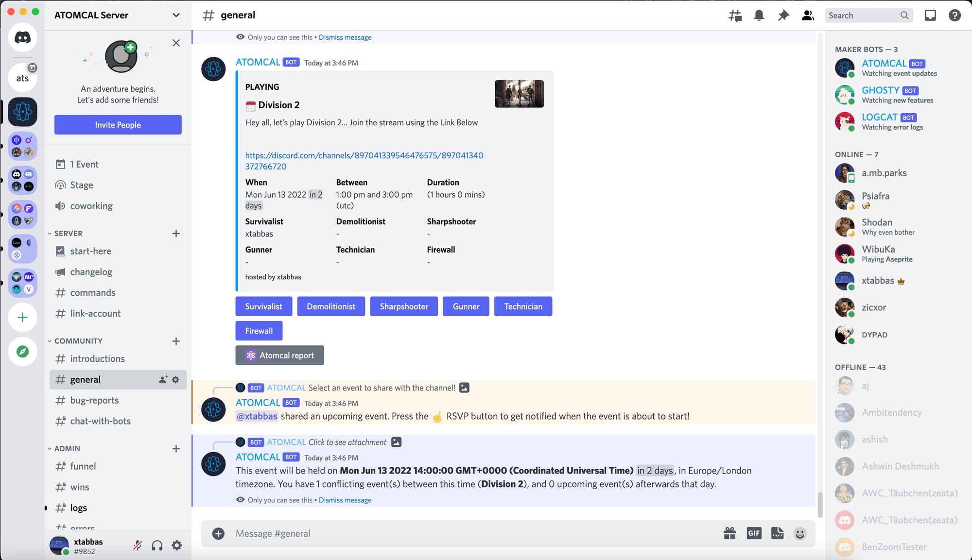Click the Add a Server plus icon
The width and height of the screenshot is (972, 560).
pos(22,318)
